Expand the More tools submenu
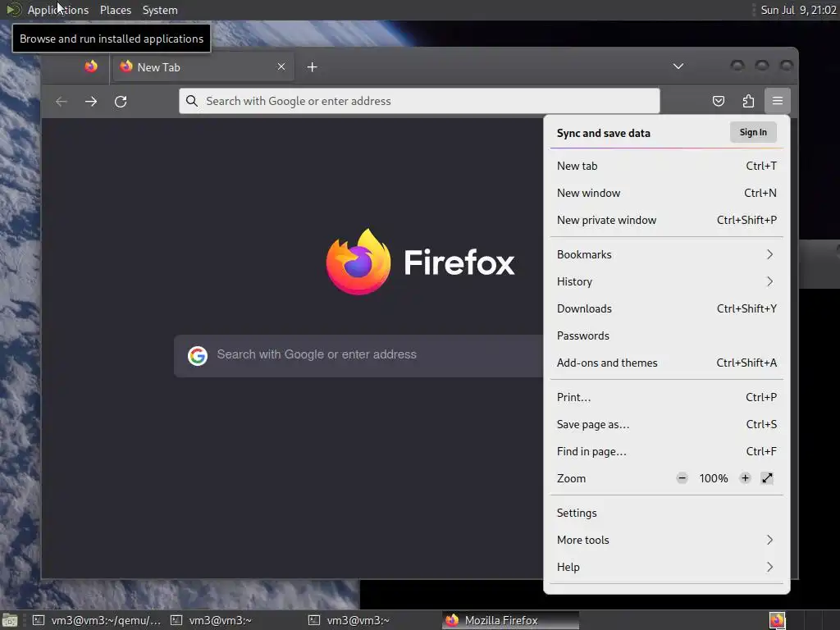The width and height of the screenshot is (840, 630). (666, 540)
